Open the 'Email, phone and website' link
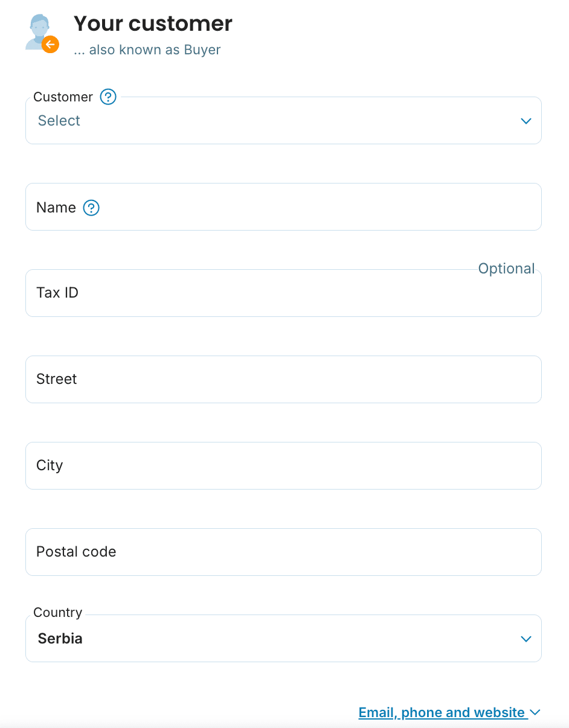 tap(442, 713)
